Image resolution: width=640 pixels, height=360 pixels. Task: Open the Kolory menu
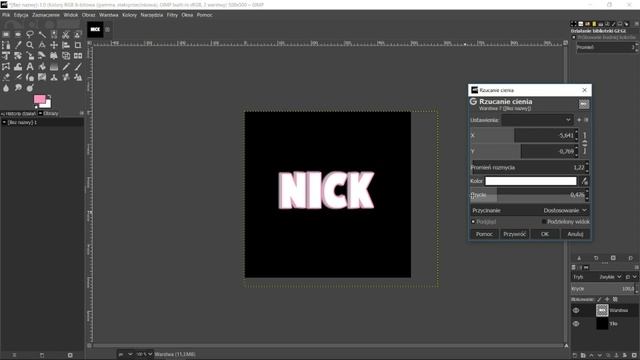click(130, 15)
